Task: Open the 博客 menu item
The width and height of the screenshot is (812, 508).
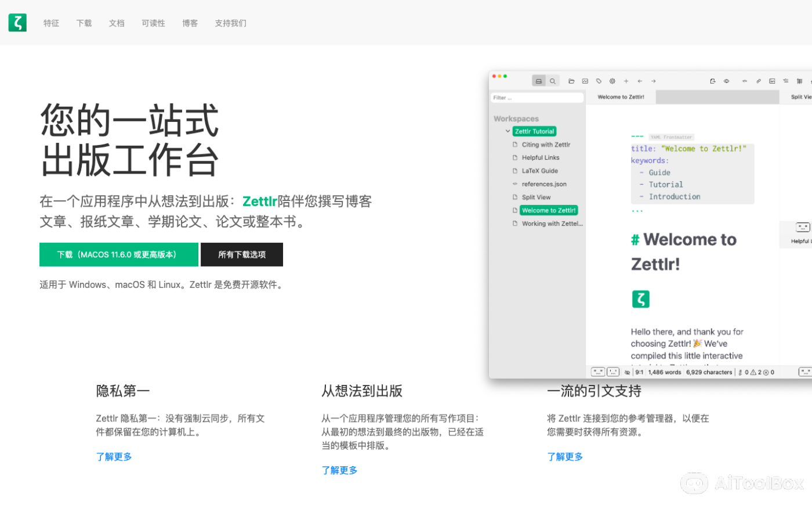Action: (x=190, y=23)
